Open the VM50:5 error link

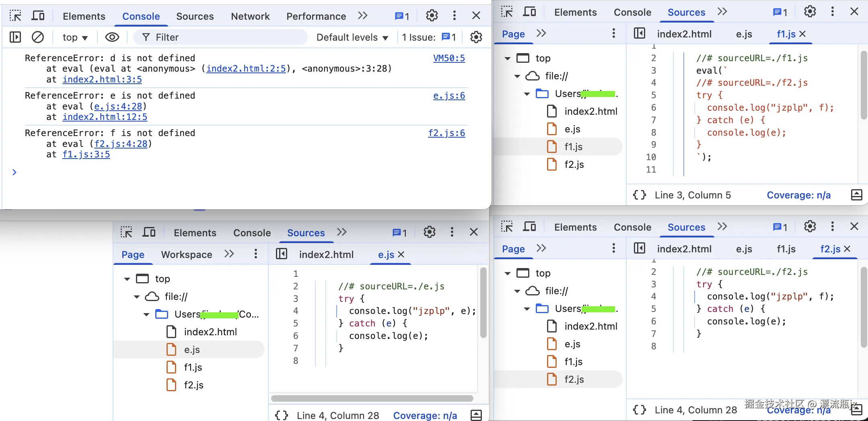pyautogui.click(x=449, y=58)
